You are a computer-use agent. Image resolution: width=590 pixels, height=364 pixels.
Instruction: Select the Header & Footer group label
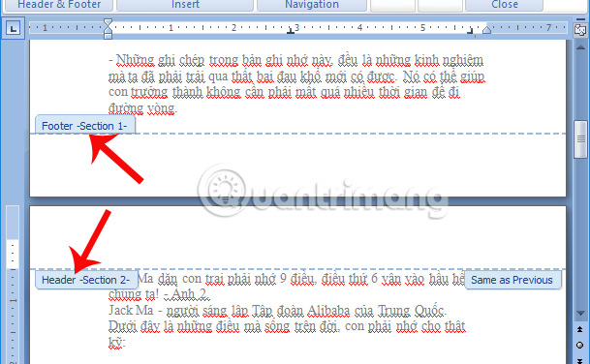pos(59,5)
